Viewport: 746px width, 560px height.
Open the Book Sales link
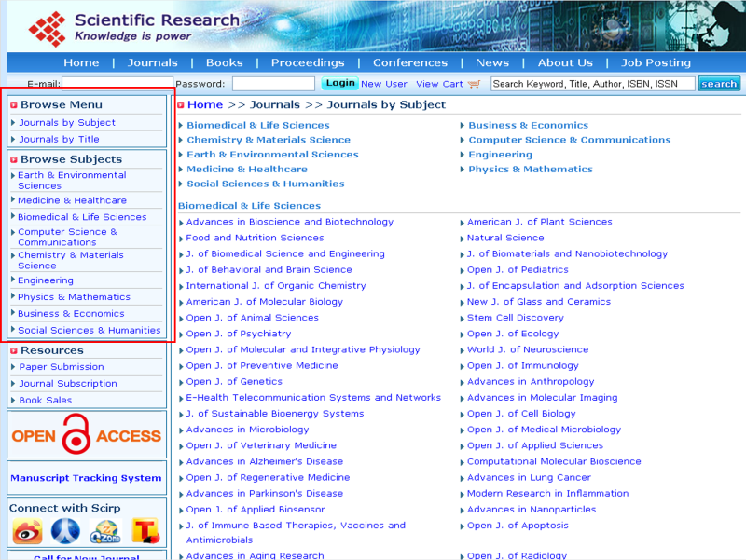(x=46, y=400)
